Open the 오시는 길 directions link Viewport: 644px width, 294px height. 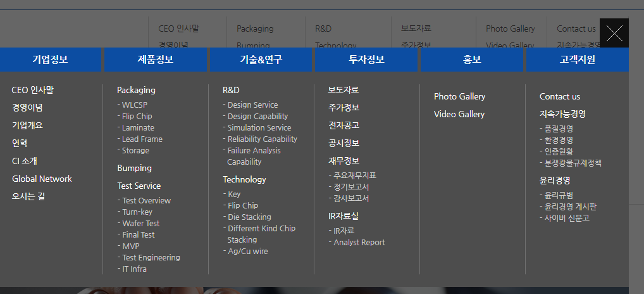coord(28,196)
